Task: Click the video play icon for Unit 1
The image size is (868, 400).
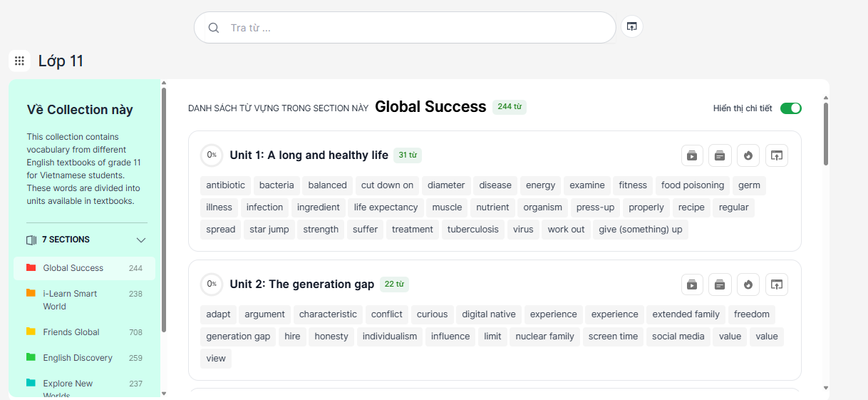Action: 691,155
